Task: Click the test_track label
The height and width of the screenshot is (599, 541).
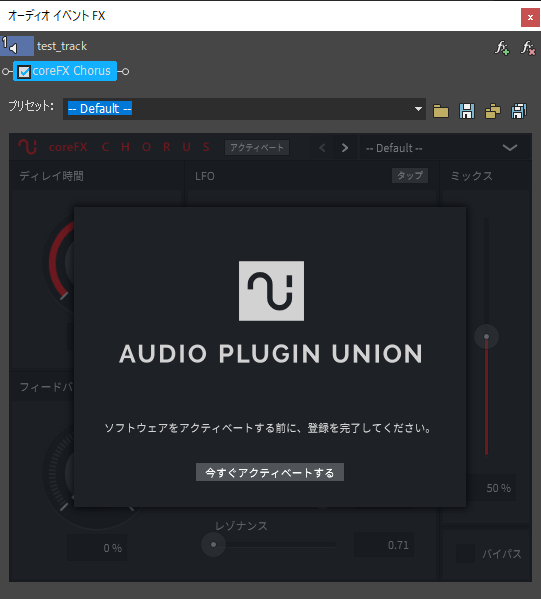Action: 62,46
